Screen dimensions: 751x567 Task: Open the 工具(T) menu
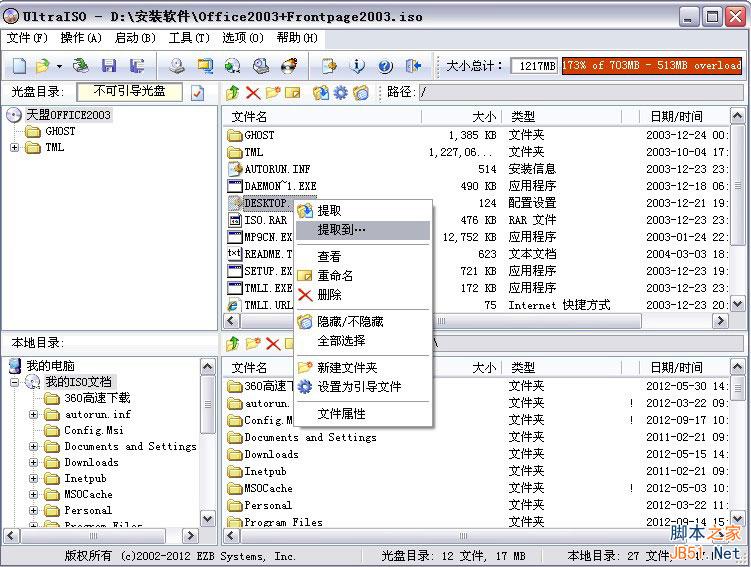[189, 38]
